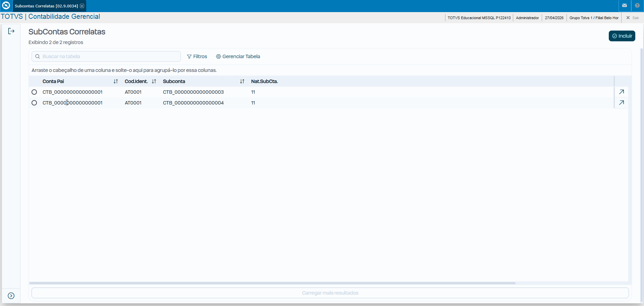
Task: Open the help question mark icon
Action: [637, 6]
